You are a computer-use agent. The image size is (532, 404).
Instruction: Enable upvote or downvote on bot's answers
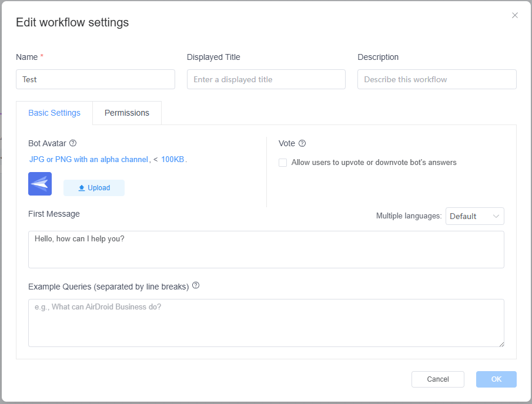pyautogui.click(x=283, y=163)
